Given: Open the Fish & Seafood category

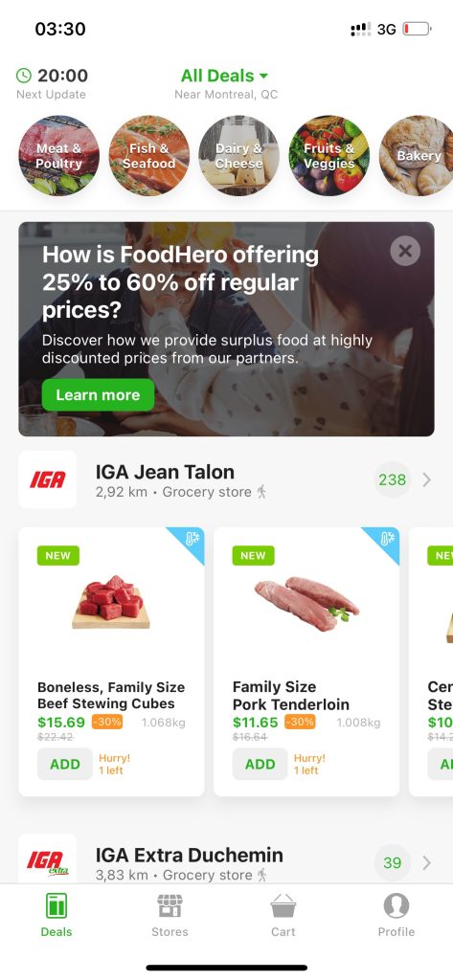Looking at the screenshot, I should [148, 156].
